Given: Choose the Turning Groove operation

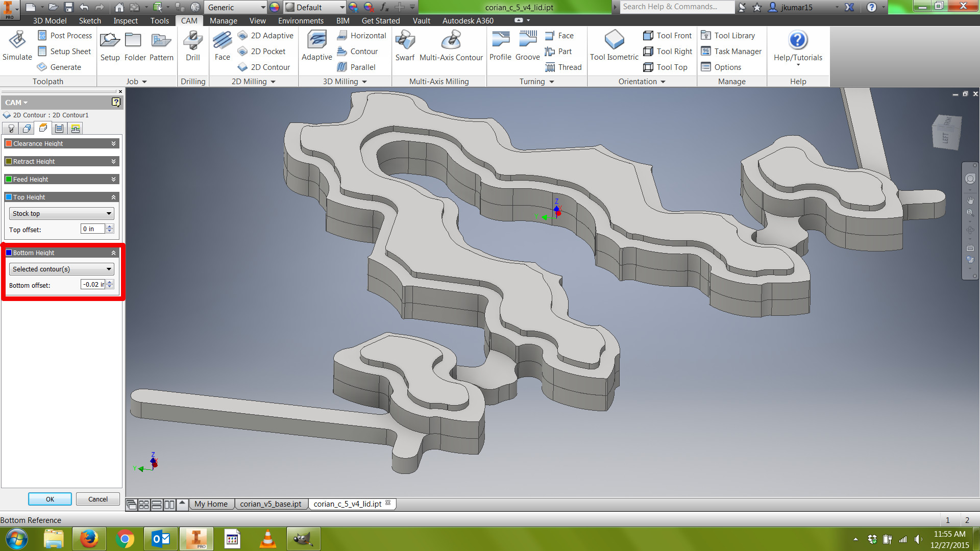Looking at the screenshot, I should (x=528, y=46).
